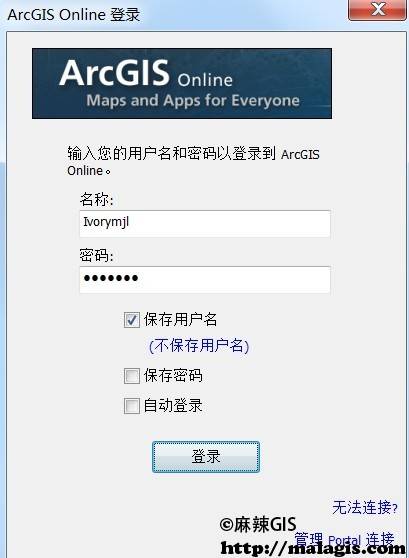
Task: Uncheck the 保存用户名 checkbox
Action: 132,320
